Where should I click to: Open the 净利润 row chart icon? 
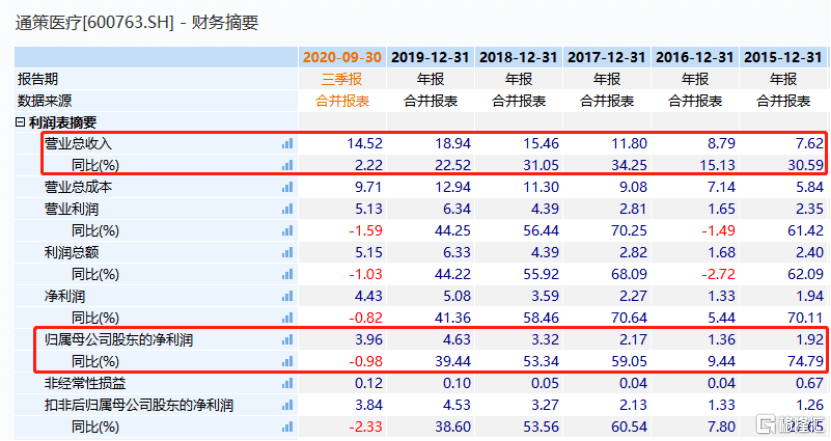coord(288,296)
